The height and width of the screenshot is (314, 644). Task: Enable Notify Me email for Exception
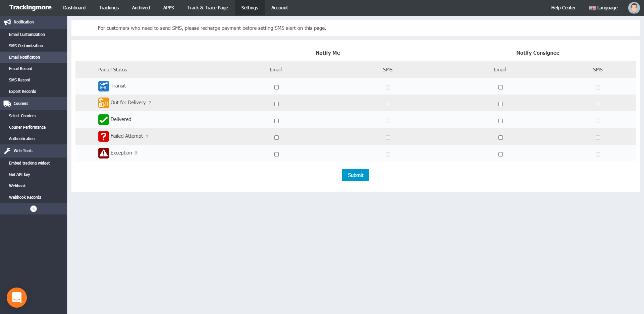276,154
